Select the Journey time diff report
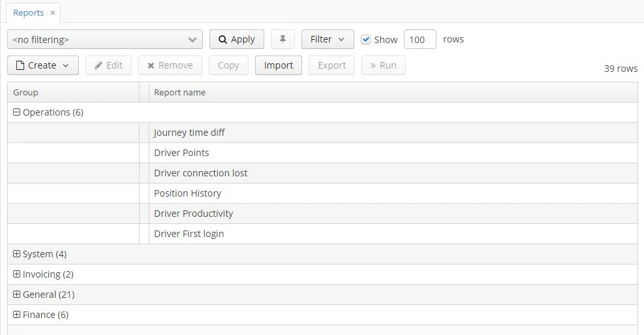This screenshot has width=644, height=335. pyautogui.click(x=322, y=133)
